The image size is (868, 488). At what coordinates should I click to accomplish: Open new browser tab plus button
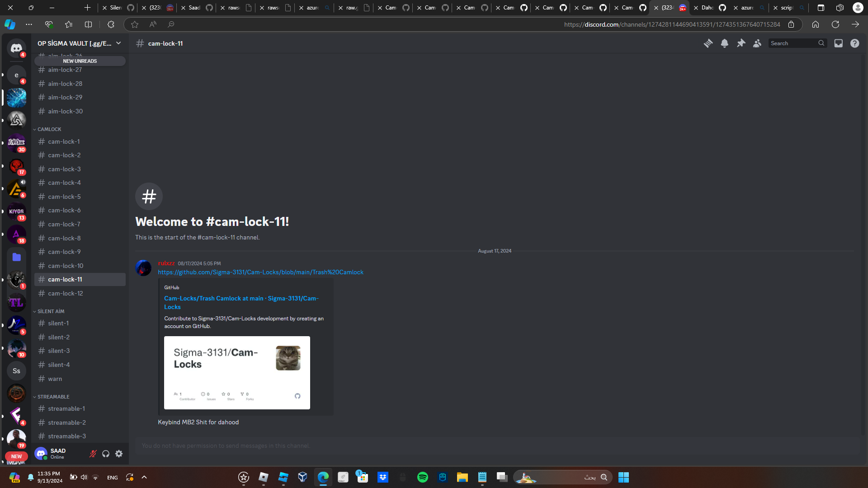click(x=88, y=8)
